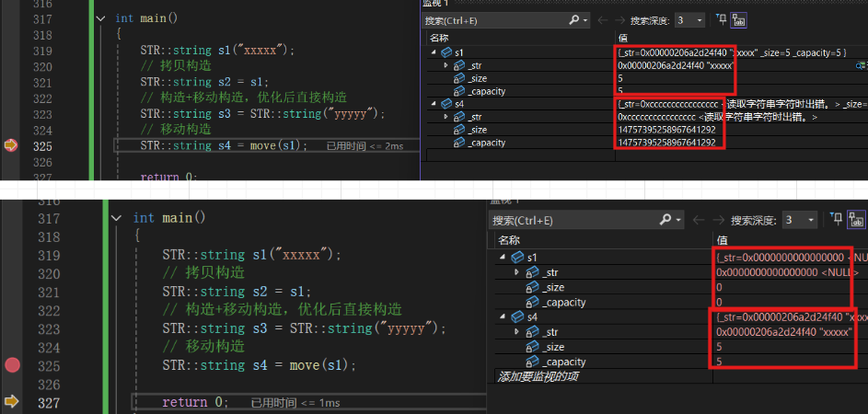Select lower s4 _capacity value 5
Screen dimensions: 868x414
(x=719, y=362)
